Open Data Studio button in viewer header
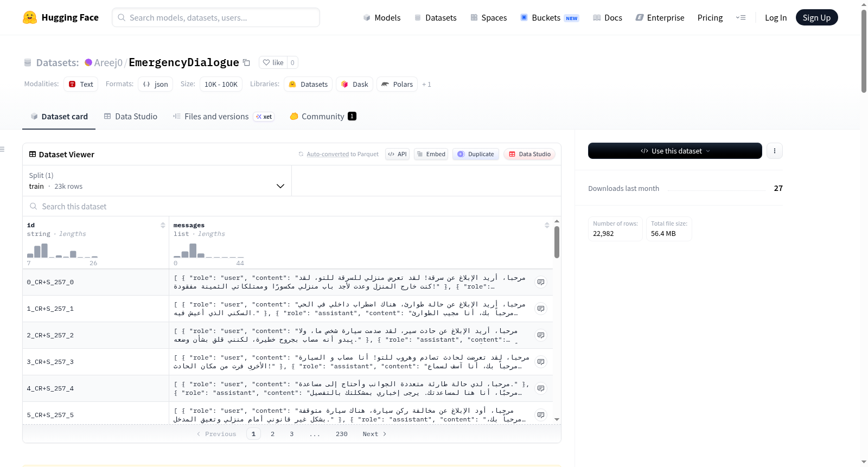This screenshot has width=868, height=467. pos(529,154)
